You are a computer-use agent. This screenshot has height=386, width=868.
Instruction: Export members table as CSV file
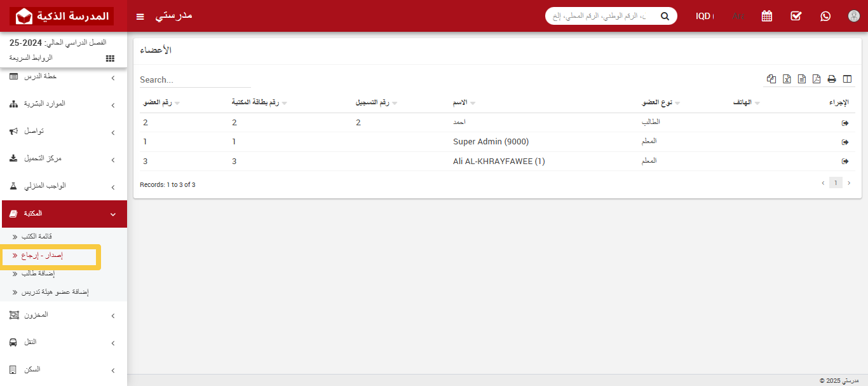coord(802,79)
